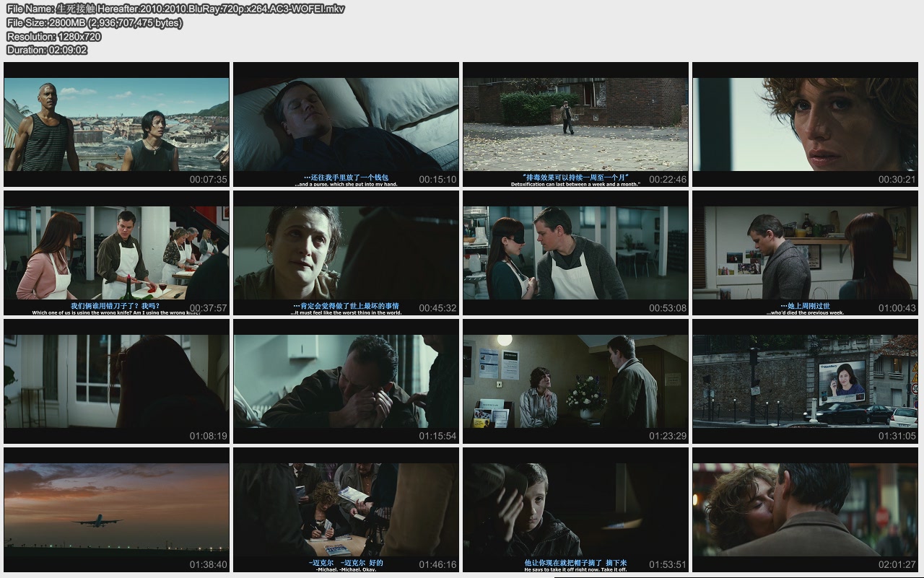Click subtitle 'Detoxification can last between a week'
Image resolution: width=924 pixels, height=578 pixels.
click(575, 184)
